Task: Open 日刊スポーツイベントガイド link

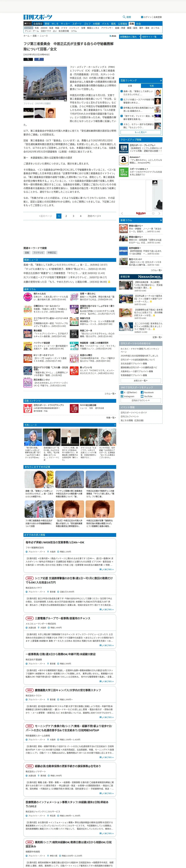Action: click(x=134, y=412)
